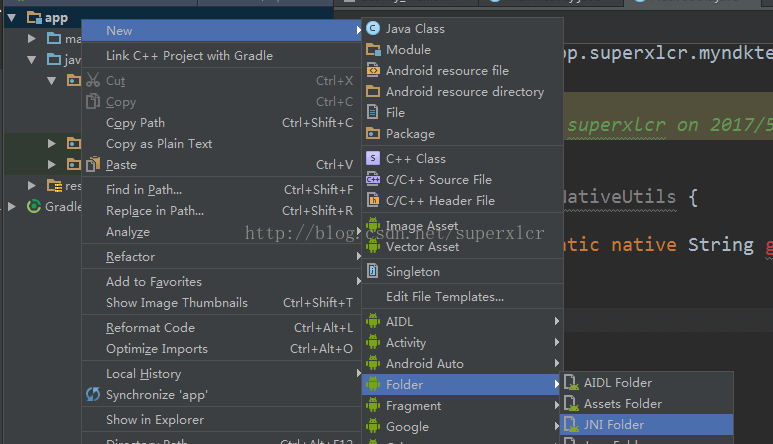Select Show in Explorer

click(222, 419)
